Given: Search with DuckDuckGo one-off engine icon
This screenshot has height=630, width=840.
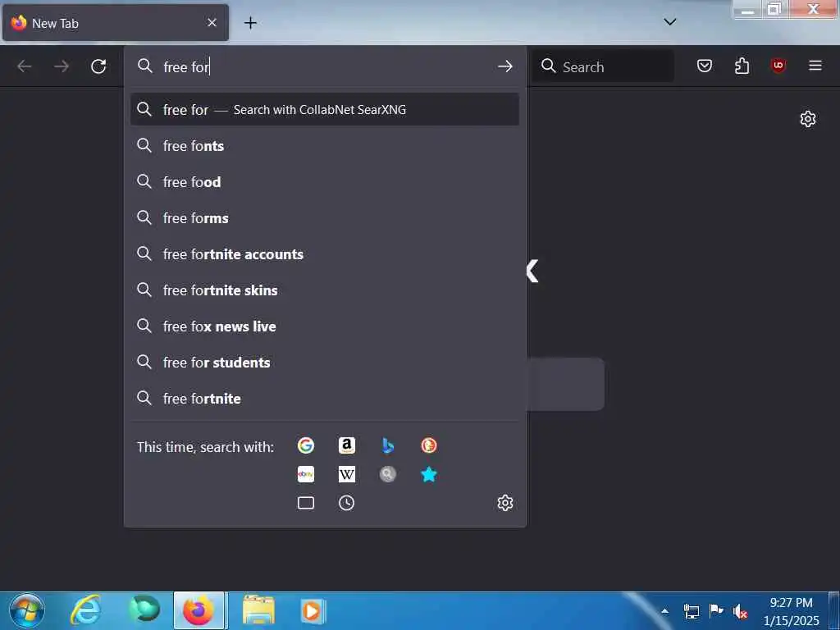Looking at the screenshot, I should (x=428, y=445).
